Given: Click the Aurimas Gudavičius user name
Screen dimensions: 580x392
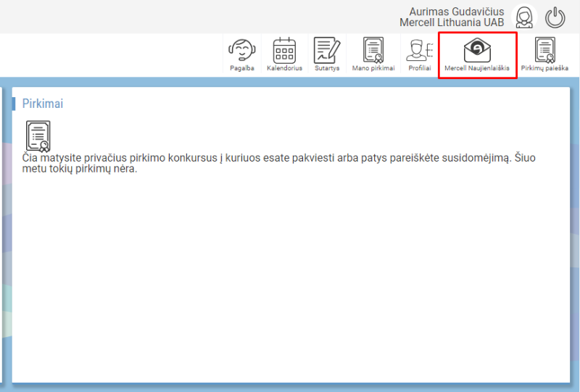Looking at the screenshot, I should pyautogui.click(x=456, y=12).
